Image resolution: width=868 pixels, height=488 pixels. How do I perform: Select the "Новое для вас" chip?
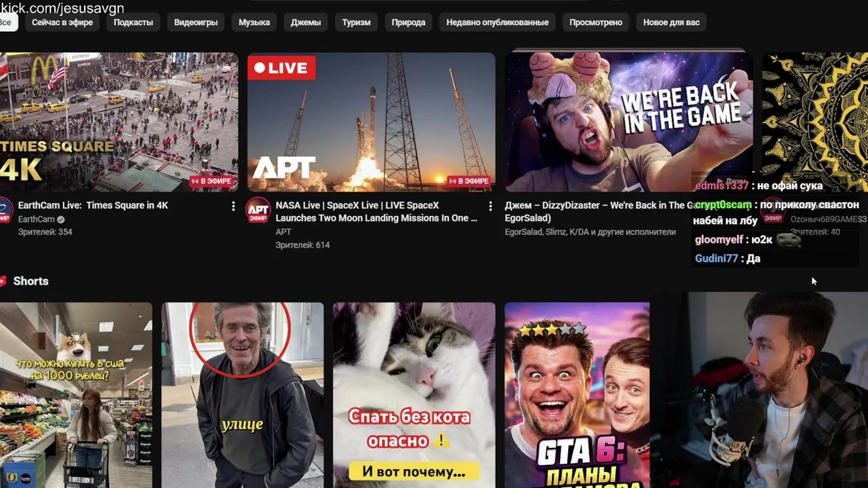tap(671, 22)
